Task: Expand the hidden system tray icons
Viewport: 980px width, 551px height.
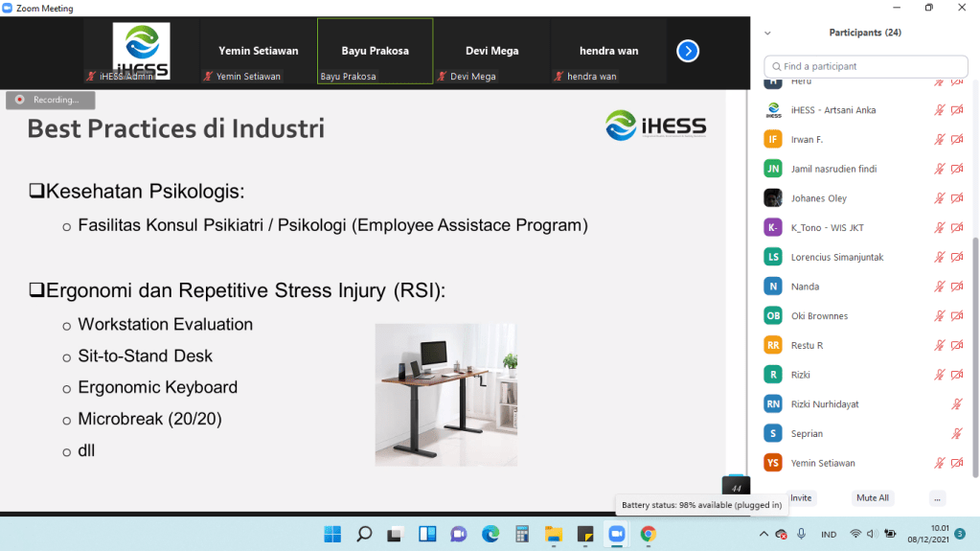Action: pyautogui.click(x=763, y=534)
